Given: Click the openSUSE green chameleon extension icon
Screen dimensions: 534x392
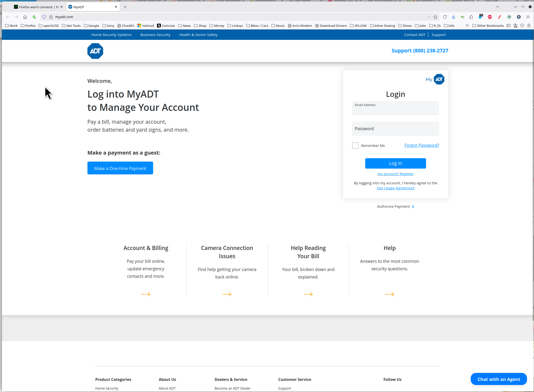Looking at the screenshot, I should [x=462, y=17].
